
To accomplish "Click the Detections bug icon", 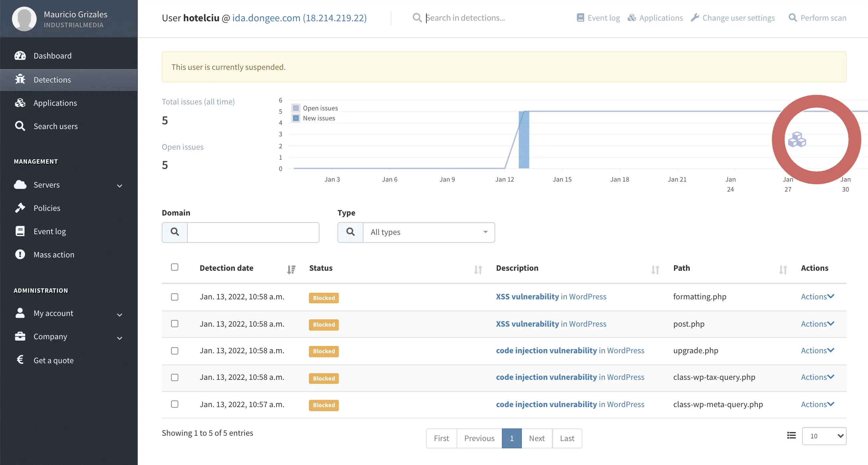I will pyautogui.click(x=20, y=79).
